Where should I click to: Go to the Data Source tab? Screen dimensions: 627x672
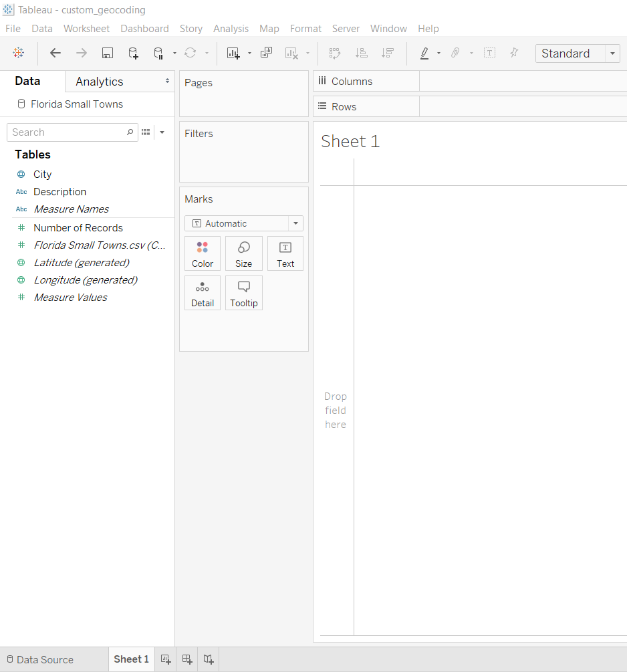coord(40,659)
